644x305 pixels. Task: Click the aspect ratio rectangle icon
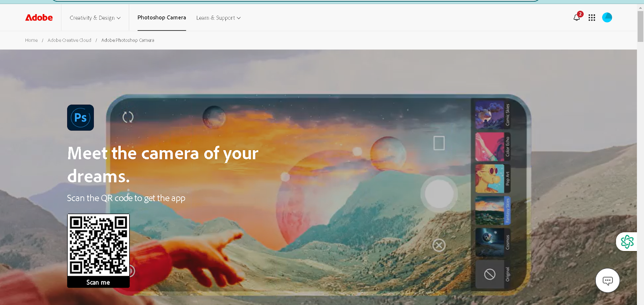coord(439,143)
